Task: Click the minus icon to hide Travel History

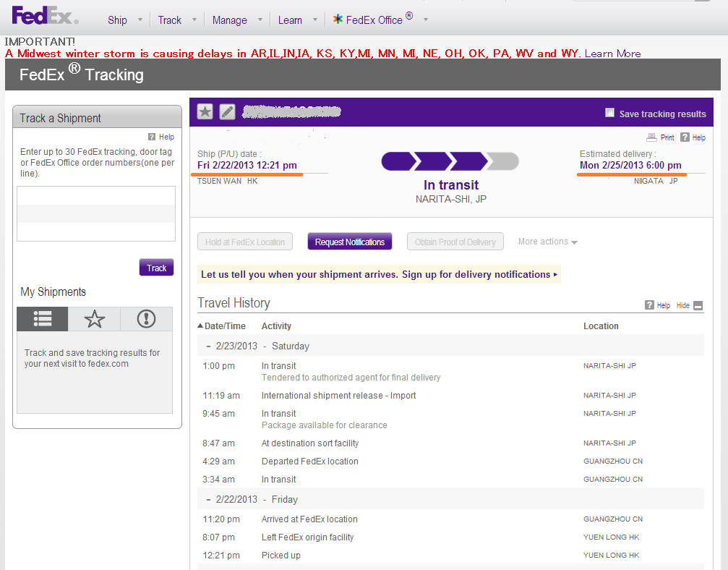Action: coord(698,305)
